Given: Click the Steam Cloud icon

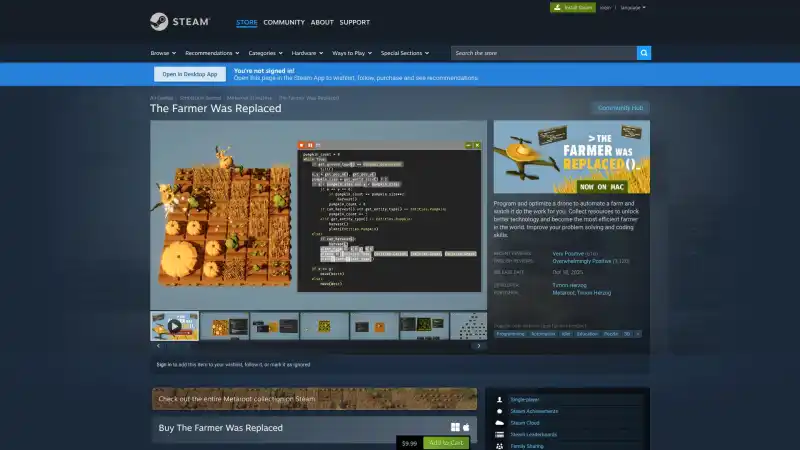Looking at the screenshot, I should (x=499, y=422).
